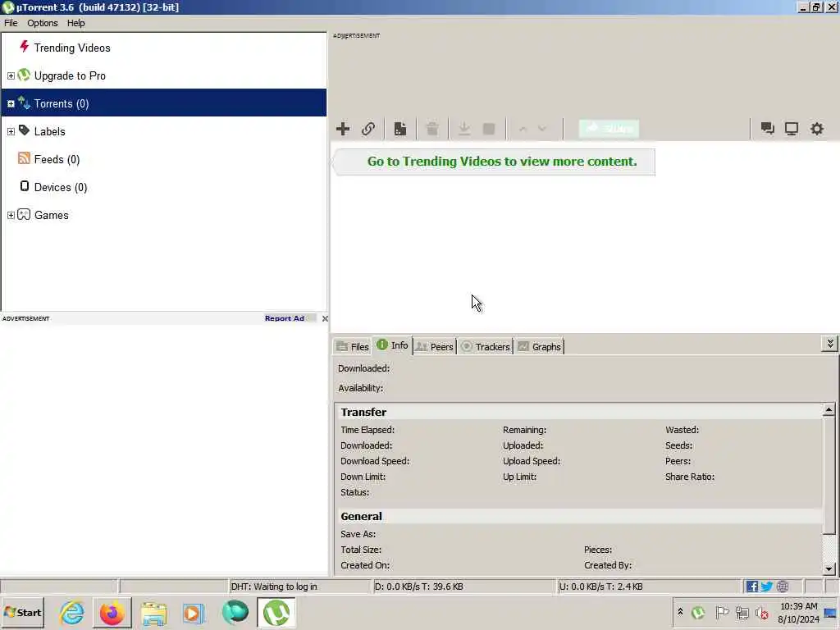This screenshot has height=630, width=840.
Task: Click the green Share button
Action: point(609,129)
